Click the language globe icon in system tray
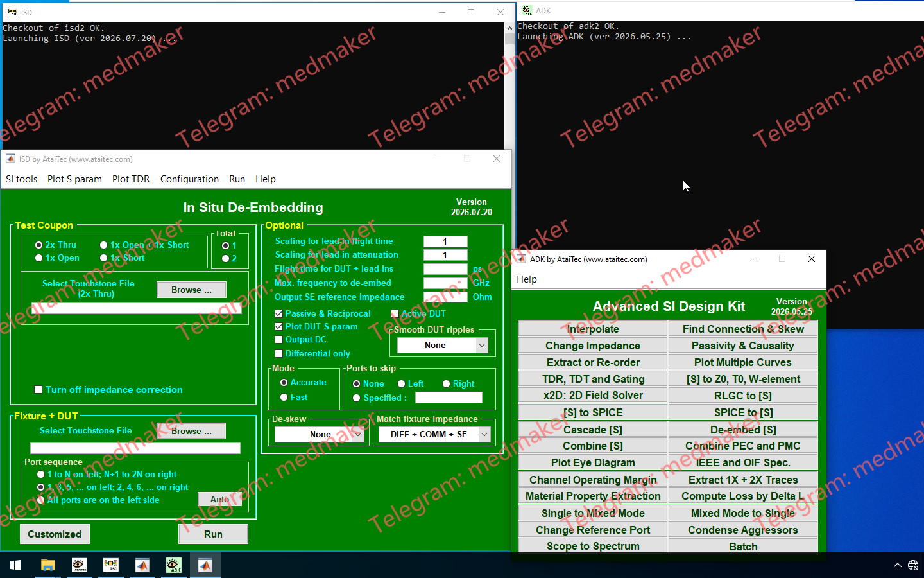The image size is (924, 578). pos(913,565)
